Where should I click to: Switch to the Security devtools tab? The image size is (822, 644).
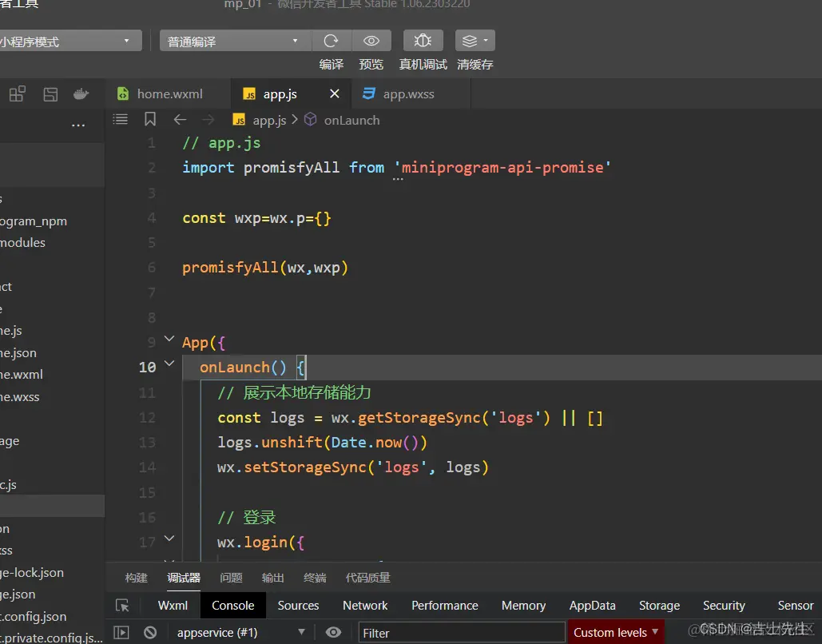point(724,605)
